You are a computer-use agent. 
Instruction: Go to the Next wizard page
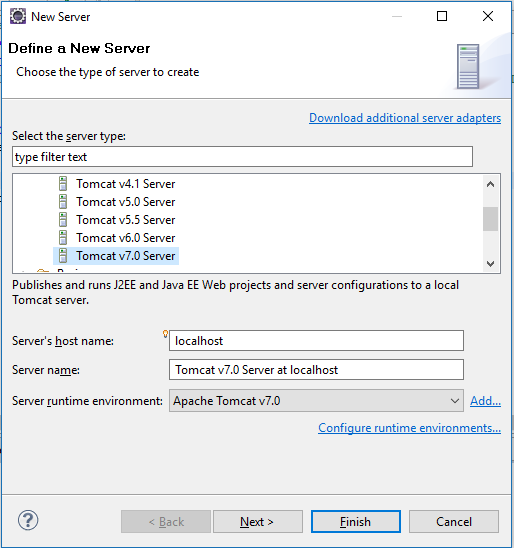(x=258, y=521)
